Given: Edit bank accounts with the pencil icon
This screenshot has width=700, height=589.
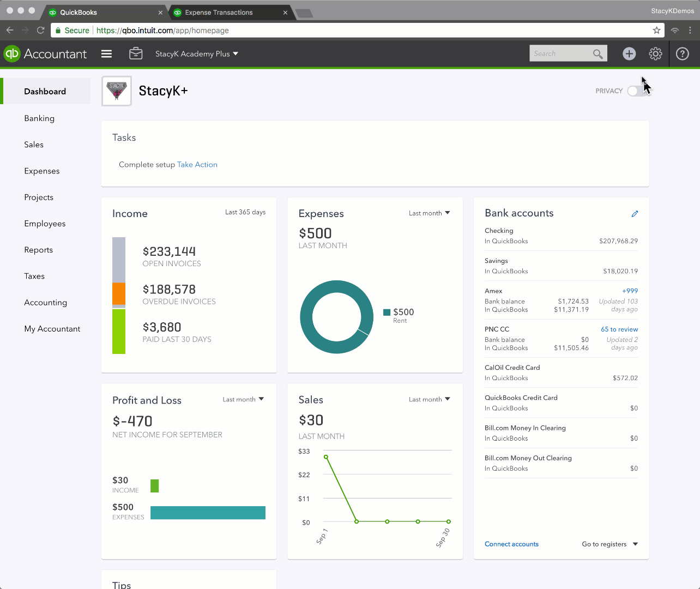Looking at the screenshot, I should tap(635, 214).
